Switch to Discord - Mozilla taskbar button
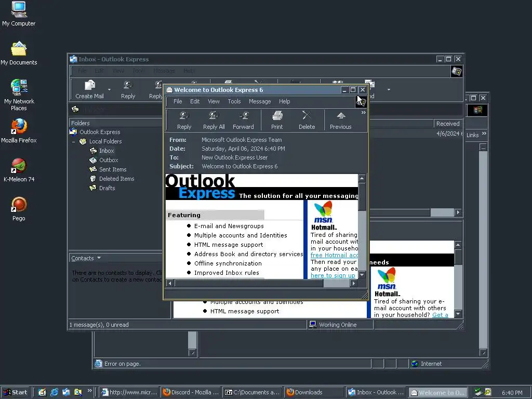 191,393
